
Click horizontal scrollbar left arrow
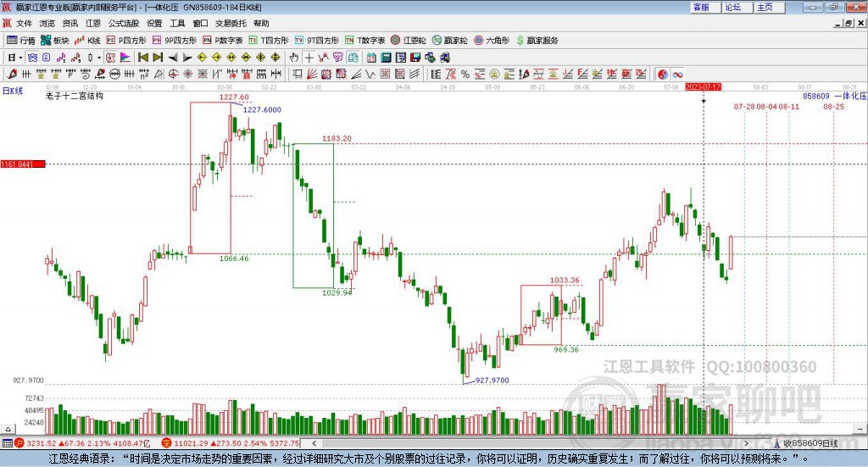314,443
